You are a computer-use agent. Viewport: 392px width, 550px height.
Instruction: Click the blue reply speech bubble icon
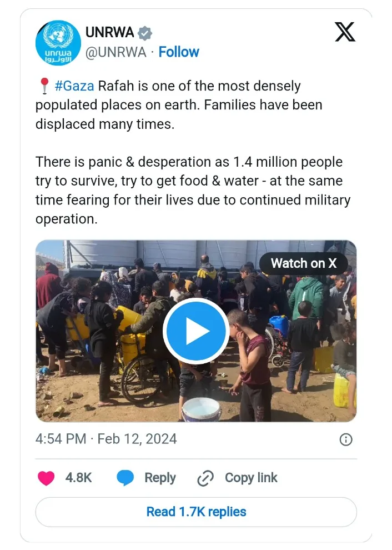(x=125, y=478)
